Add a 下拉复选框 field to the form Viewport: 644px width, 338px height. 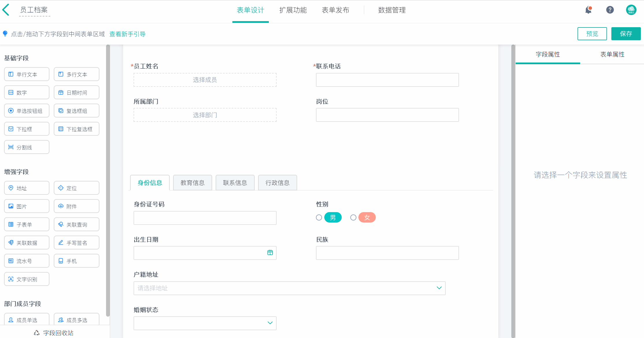76,129
